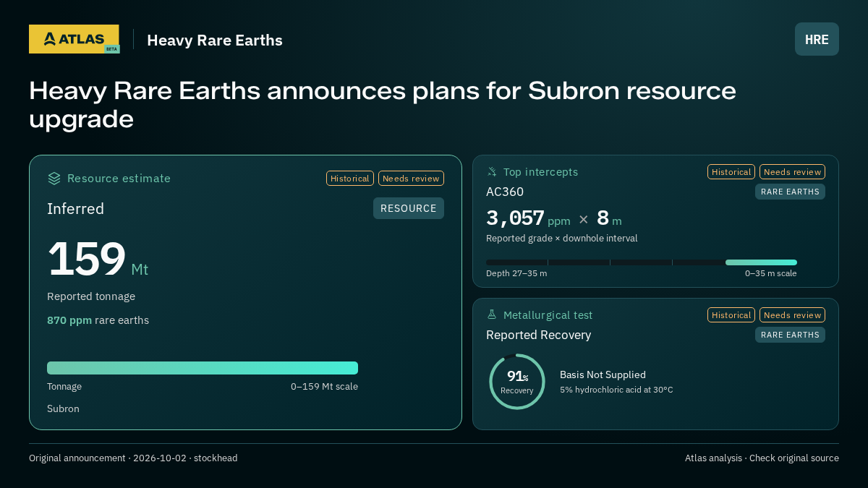This screenshot has height=488, width=868.
Task: Click the Subron project name
Action: [x=63, y=409]
